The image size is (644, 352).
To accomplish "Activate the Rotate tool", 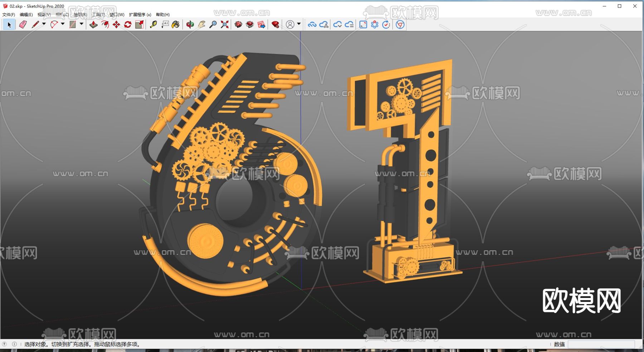I will tap(128, 24).
